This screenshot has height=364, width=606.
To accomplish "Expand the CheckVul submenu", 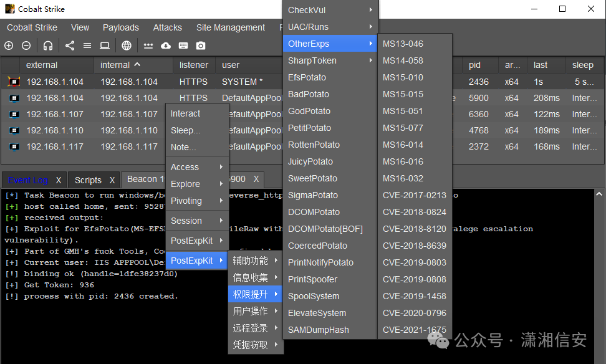I will (x=330, y=10).
